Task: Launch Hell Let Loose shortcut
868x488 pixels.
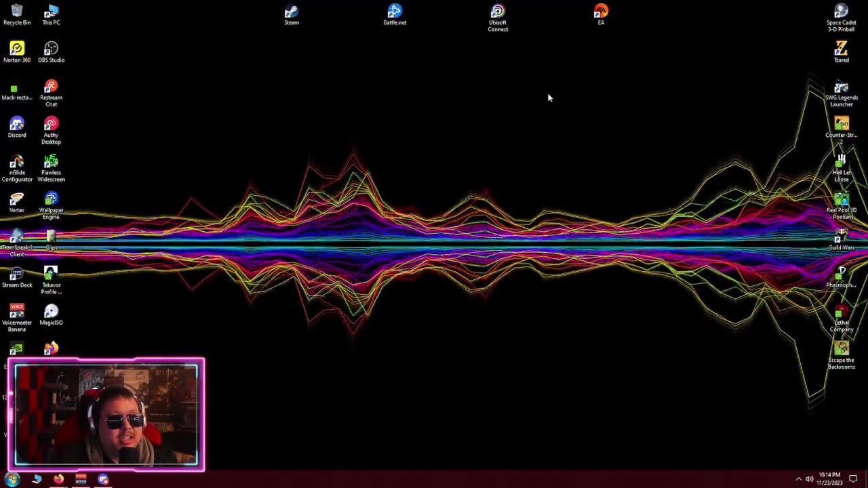Action: (x=841, y=167)
